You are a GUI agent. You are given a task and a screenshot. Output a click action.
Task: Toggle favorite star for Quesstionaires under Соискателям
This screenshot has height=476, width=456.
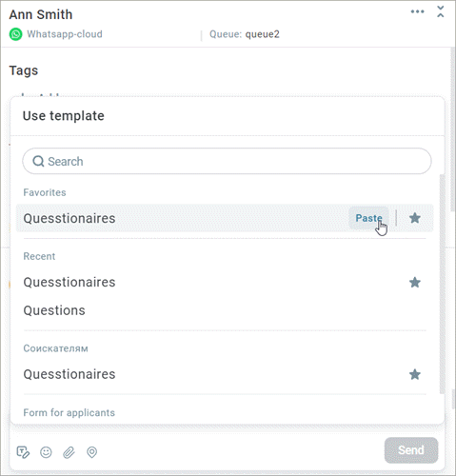415,374
